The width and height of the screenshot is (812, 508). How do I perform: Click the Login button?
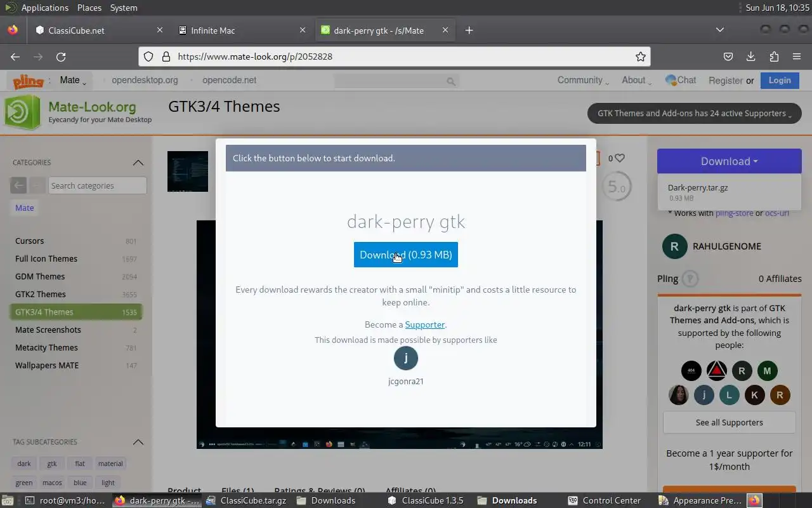click(x=780, y=80)
